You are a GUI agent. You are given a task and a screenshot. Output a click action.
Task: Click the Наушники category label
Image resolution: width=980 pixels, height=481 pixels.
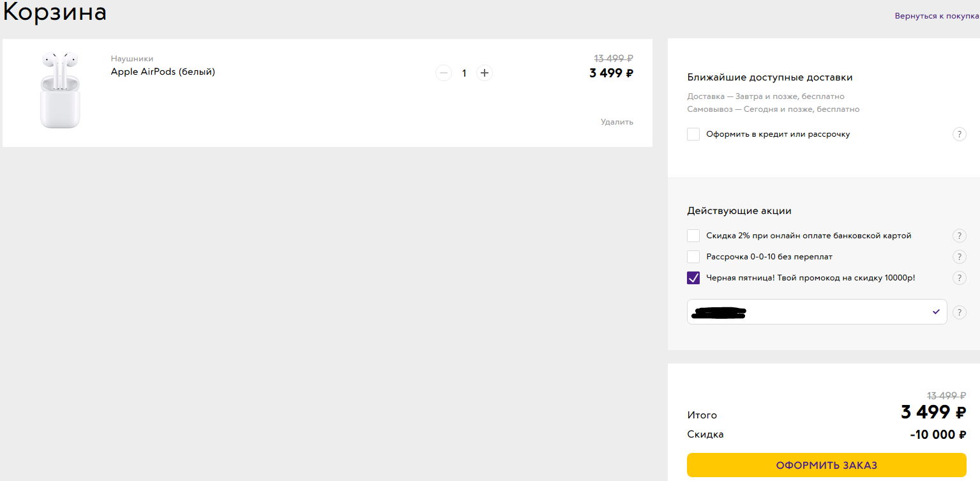[132, 59]
